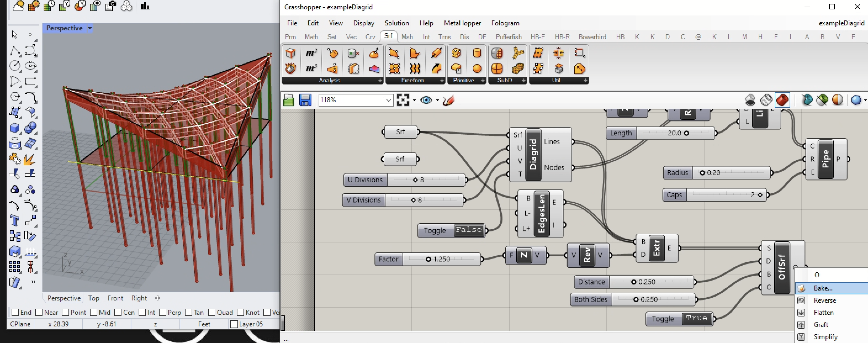Click the red shaded preview mode icon
The width and height of the screenshot is (868, 343).
click(782, 100)
